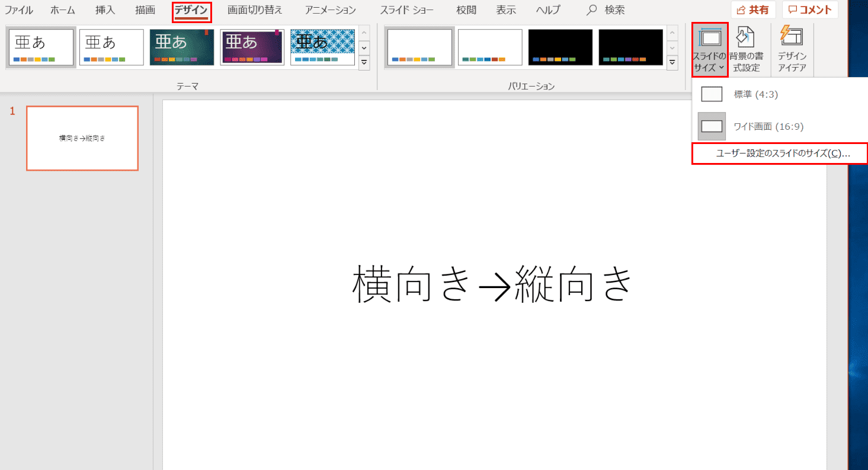
Task: Open ユーザー設定のスライドのサイズ dialog
Action: (780, 153)
